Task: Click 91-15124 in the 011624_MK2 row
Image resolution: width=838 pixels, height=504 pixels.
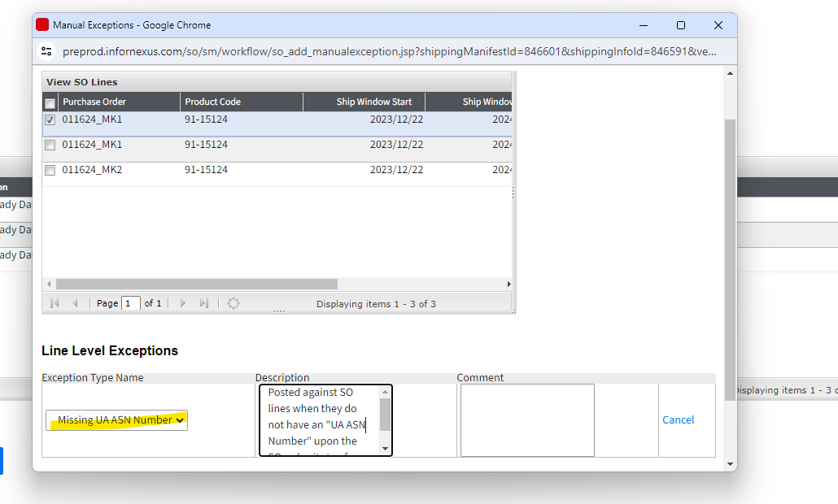Action: pos(206,170)
